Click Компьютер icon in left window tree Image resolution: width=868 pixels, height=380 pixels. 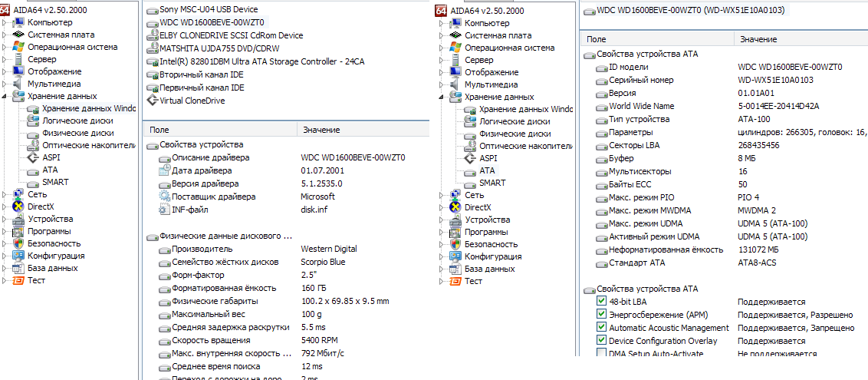pyautogui.click(x=19, y=22)
